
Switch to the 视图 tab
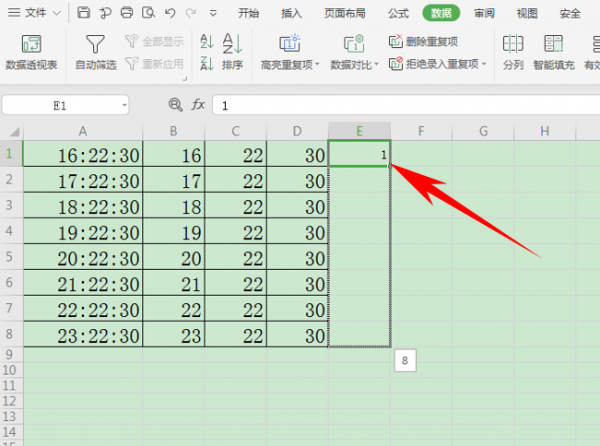(527, 13)
